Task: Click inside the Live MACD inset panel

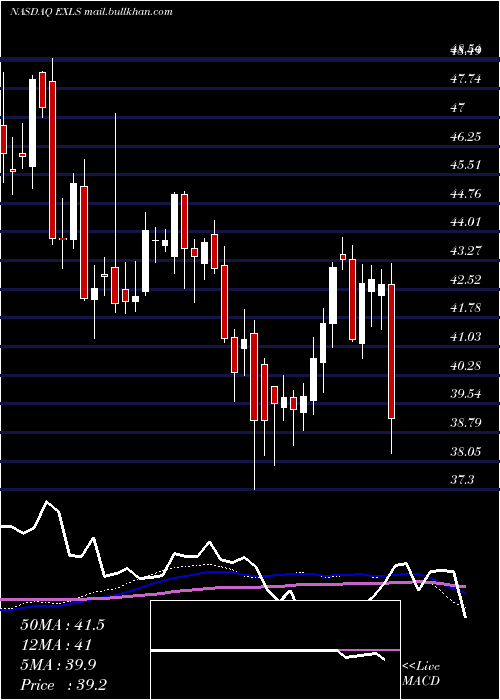Action: click(275, 650)
